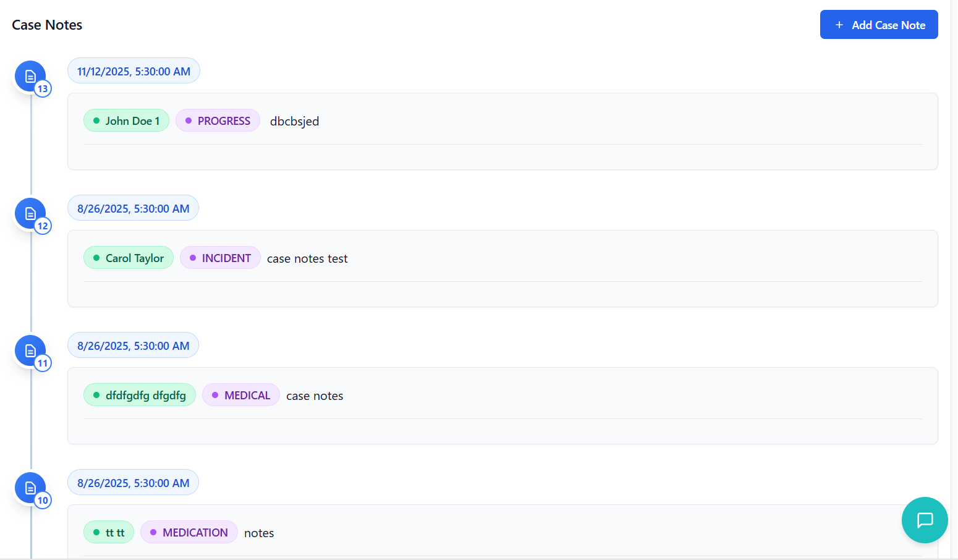Click the dfdfgdfg dfgdfg name tag

[140, 396]
